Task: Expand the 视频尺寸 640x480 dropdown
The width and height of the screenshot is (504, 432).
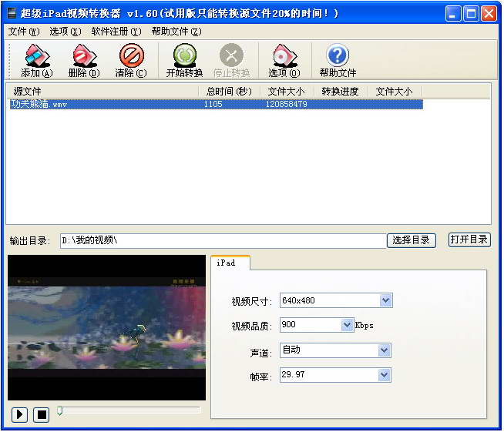Action: (386, 300)
